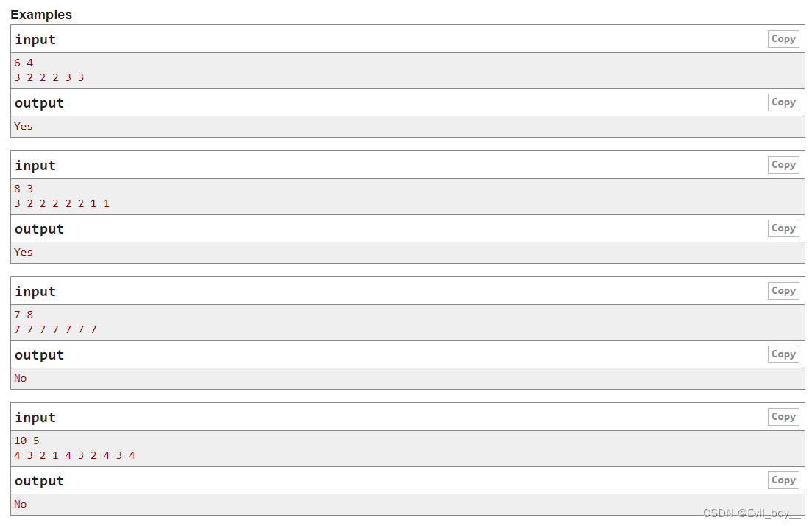The height and width of the screenshot is (526, 812).
Task: Click the last example's 'No' output
Action: click(x=20, y=504)
